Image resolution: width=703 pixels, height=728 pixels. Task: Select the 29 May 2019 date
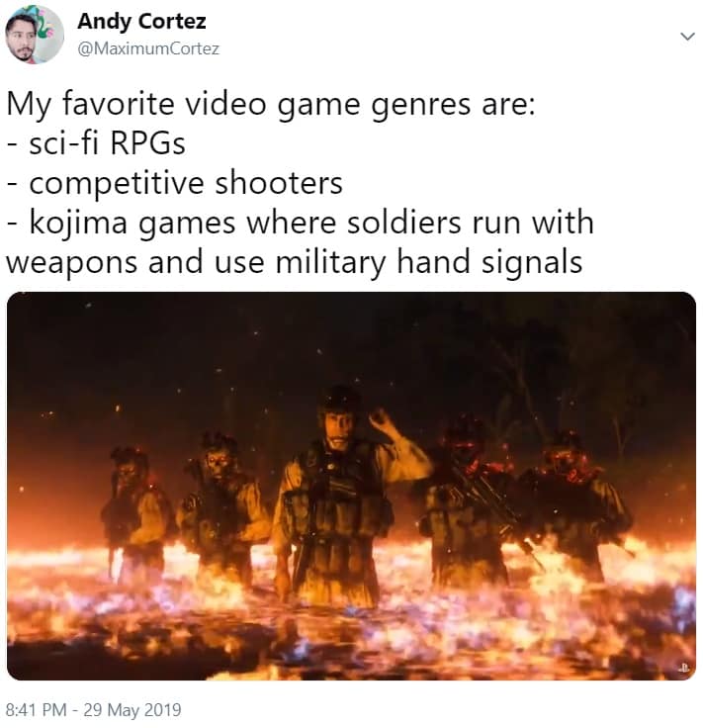pyautogui.click(x=132, y=709)
